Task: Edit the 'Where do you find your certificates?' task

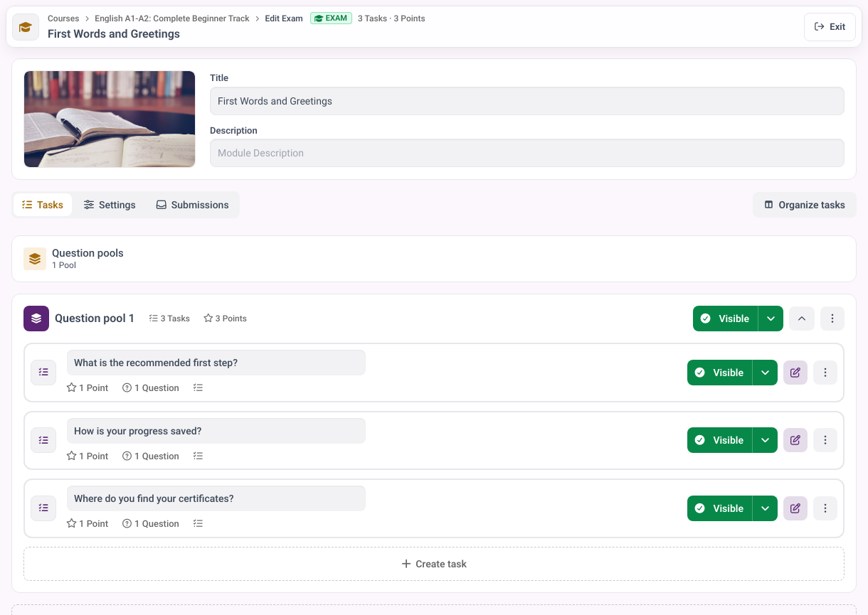Action: 795,508
